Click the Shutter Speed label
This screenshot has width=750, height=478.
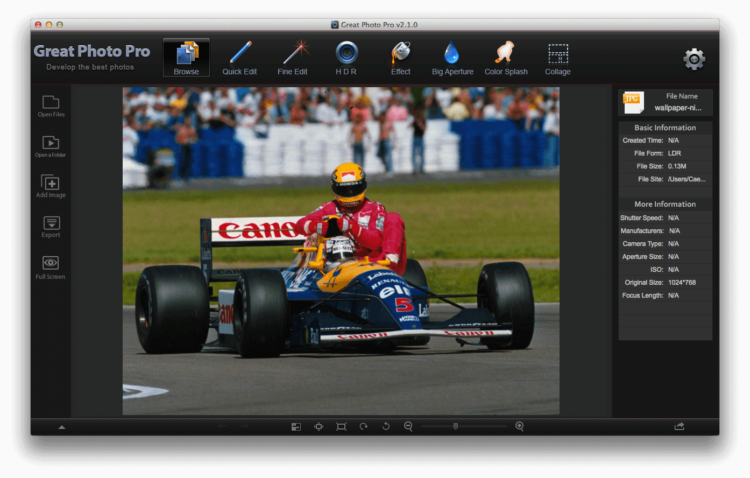point(641,218)
